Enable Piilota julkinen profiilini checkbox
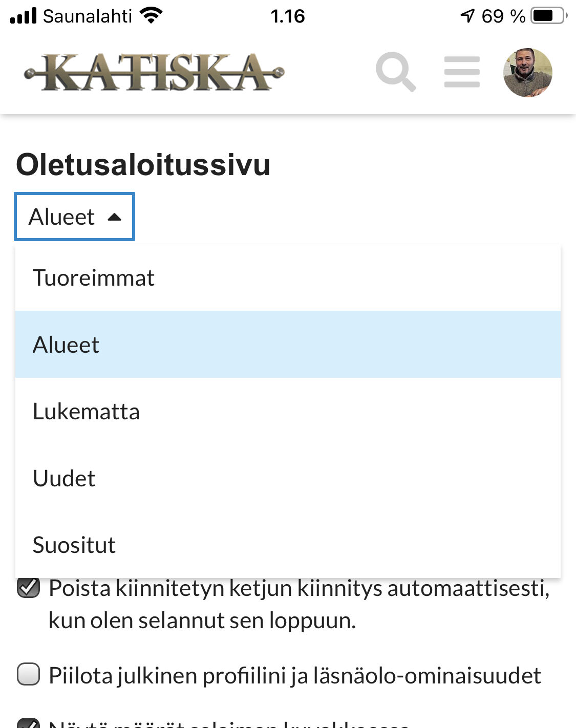576x728 pixels. point(29,674)
